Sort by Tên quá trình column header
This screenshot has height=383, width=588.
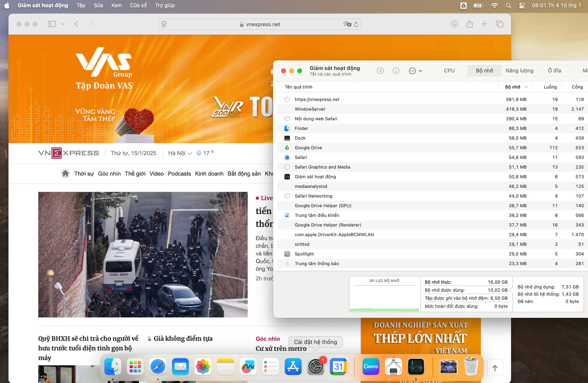[x=299, y=87]
